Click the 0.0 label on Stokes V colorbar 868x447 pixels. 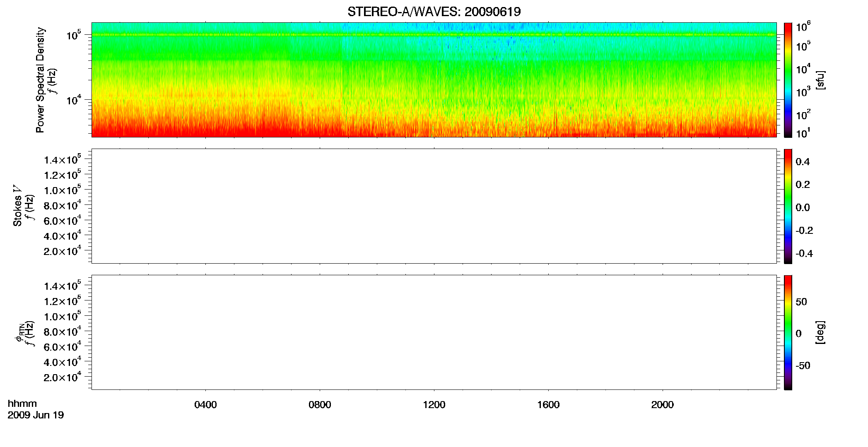click(x=803, y=207)
